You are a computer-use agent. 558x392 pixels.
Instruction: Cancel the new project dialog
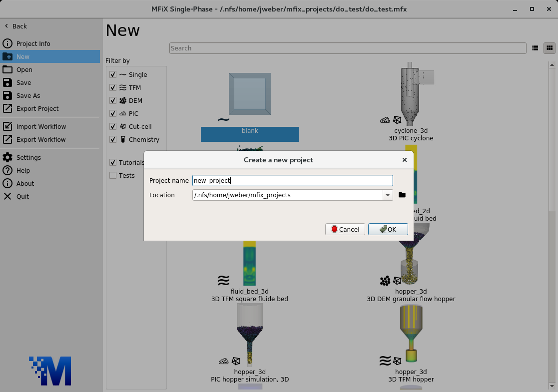point(345,229)
